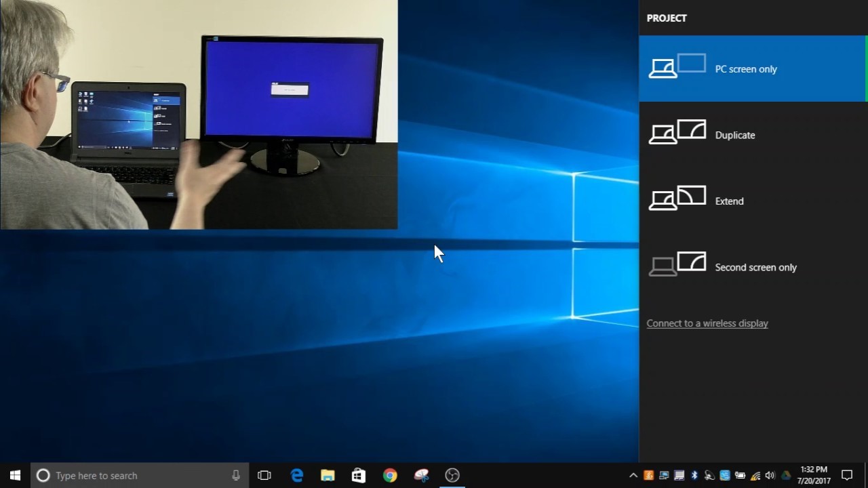The image size is (868, 488).
Task: Click the Bluetooth tray icon
Action: point(694,475)
